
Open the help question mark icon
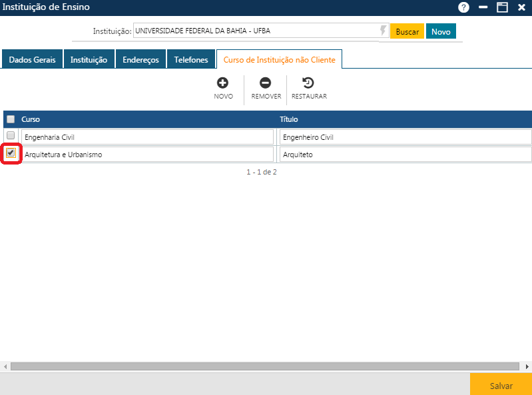tap(463, 7)
